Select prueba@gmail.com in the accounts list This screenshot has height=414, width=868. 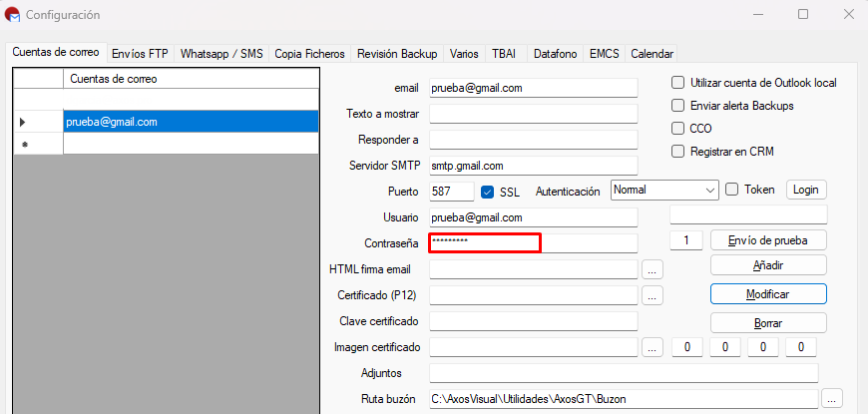[191, 123]
